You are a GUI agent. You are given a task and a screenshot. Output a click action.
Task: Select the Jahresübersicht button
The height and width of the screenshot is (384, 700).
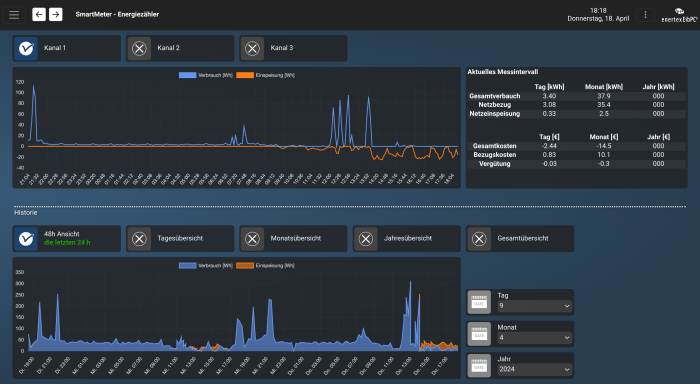407,238
